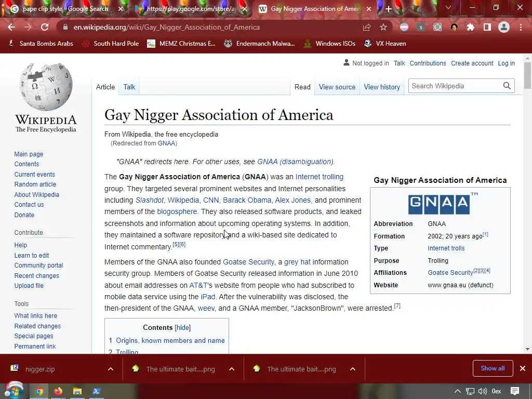
Task: Expand options for the .zip download
Action: (x=111, y=369)
